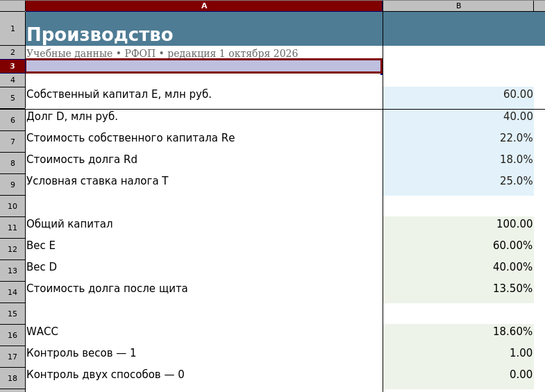
Task: Select row 14 header
Action: pos(12,292)
